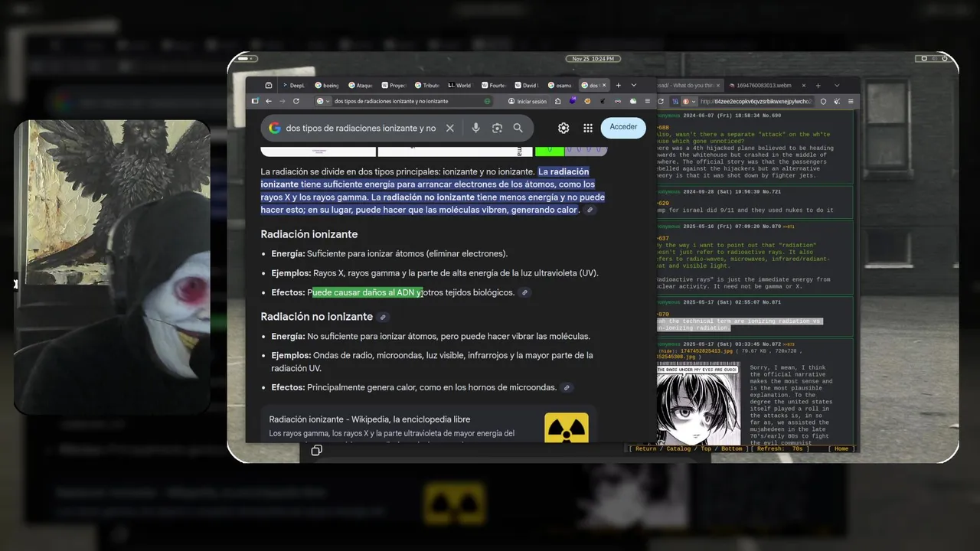Open new tab in right browser

point(818,85)
